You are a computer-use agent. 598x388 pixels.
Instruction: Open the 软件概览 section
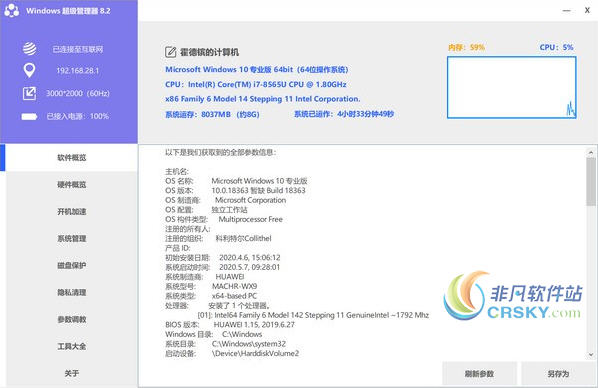point(72,158)
